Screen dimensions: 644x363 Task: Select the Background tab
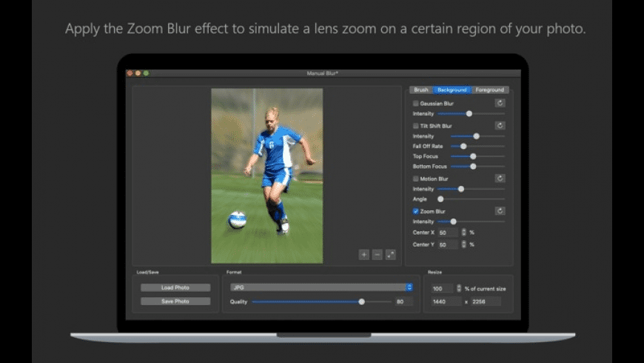pyautogui.click(x=452, y=90)
